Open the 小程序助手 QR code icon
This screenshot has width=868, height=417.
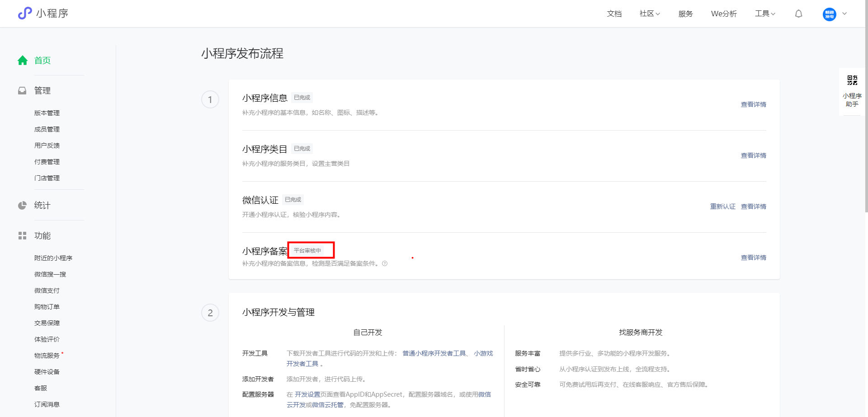(852, 80)
